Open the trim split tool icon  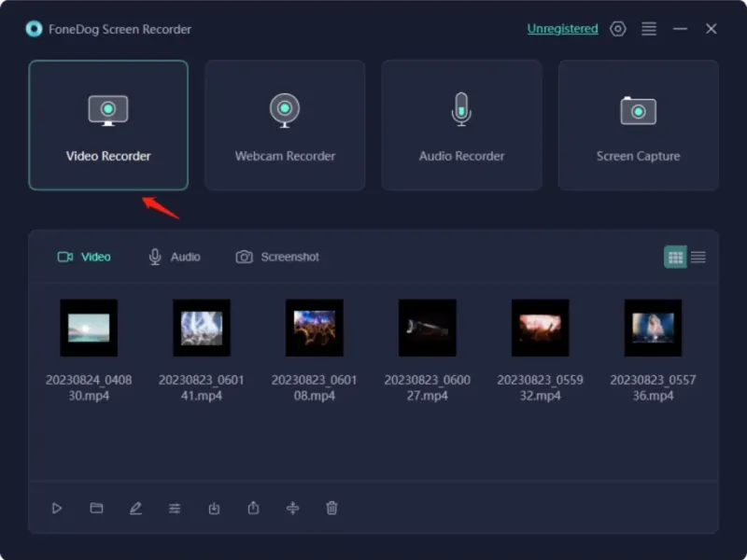[292, 508]
